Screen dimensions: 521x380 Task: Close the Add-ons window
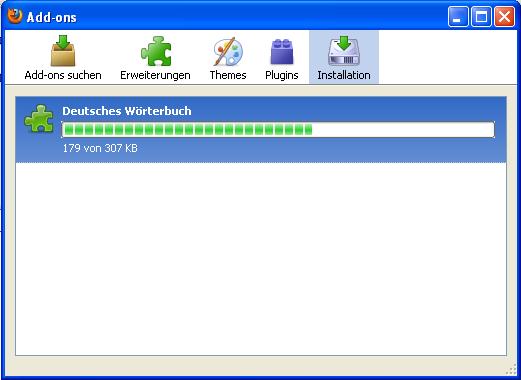click(504, 16)
